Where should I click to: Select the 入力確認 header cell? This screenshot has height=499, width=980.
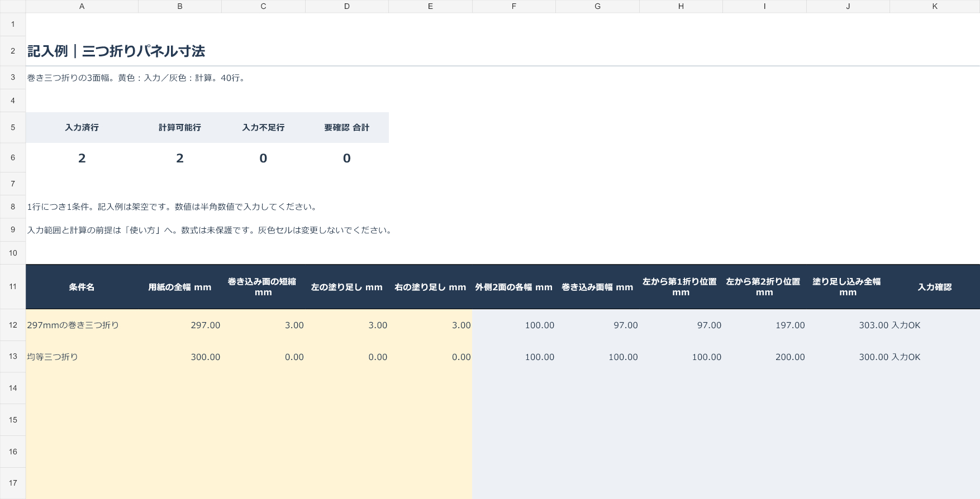[935, 287]
